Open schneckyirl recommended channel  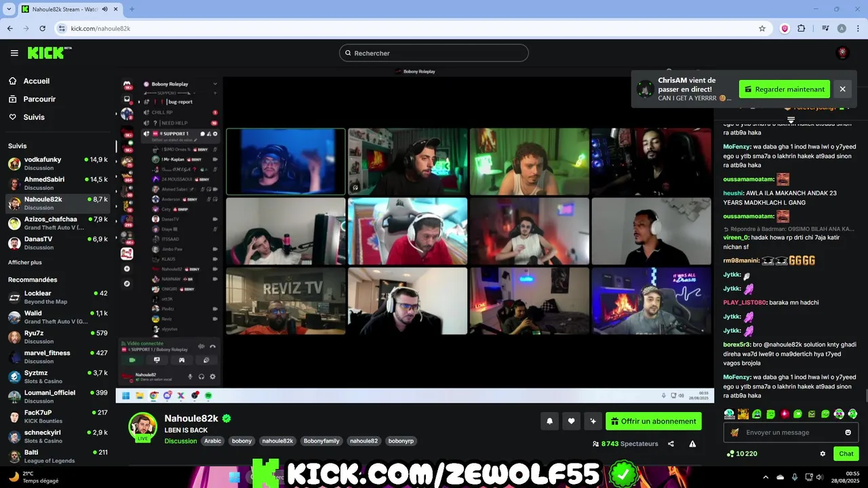click(x=58, y=436)
